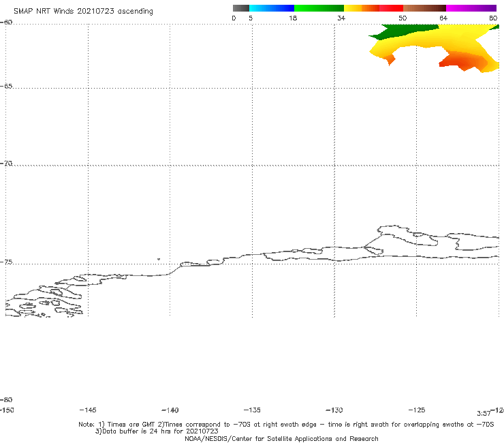Click the color bar label '64'

point(443,18)
